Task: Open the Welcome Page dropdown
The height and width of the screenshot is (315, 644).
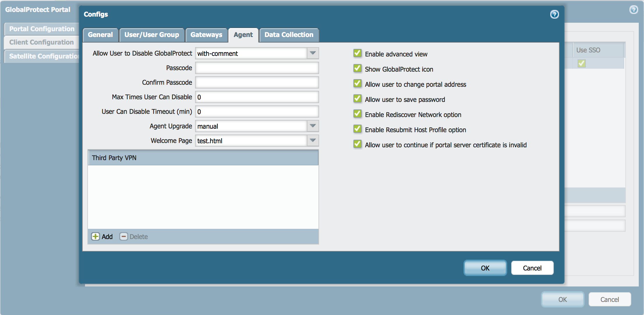Action: pyautogui.click(x=313, y=141)
